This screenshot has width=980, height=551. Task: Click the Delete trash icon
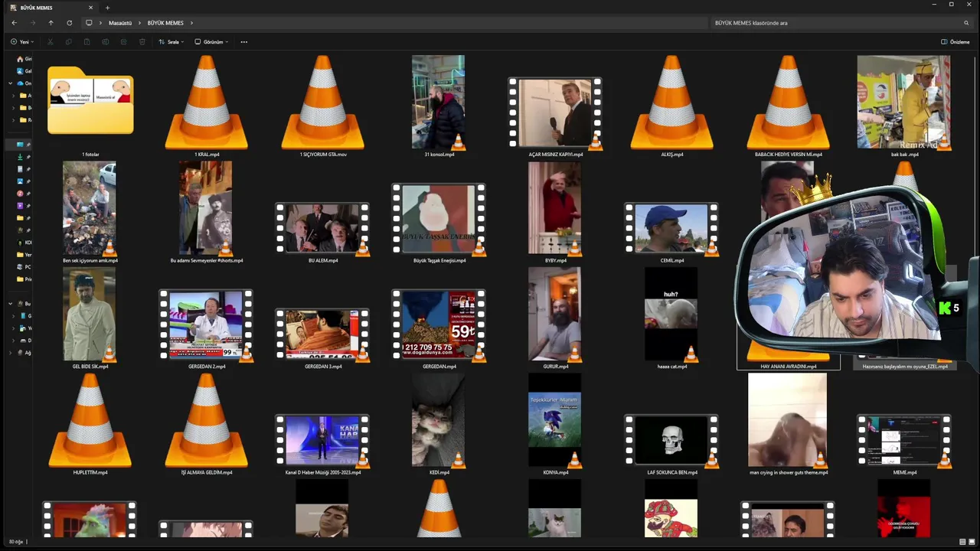tap(142, 42)
